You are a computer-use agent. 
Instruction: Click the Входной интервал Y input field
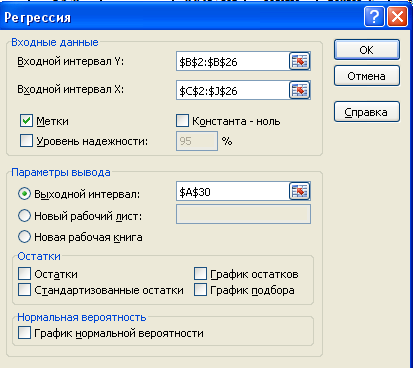tap(233, 61)
